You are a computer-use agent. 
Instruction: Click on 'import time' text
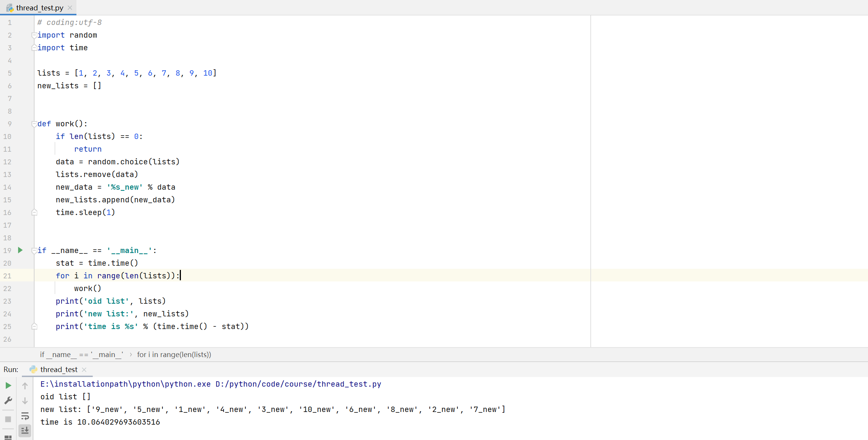tap(63, 48)
